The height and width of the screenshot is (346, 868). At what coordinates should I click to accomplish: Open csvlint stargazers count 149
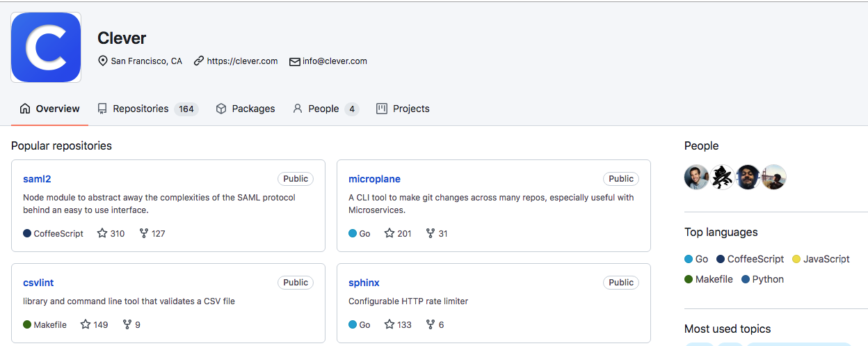tap(101, 324)
